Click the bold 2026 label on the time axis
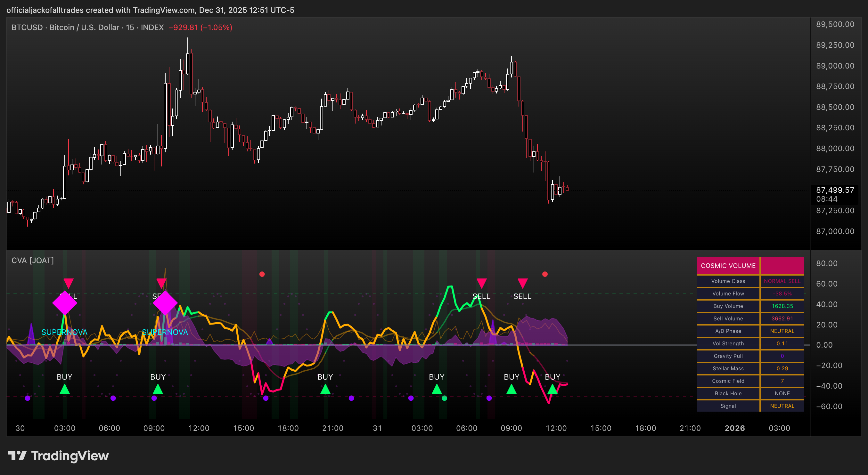This screenshot has height=475, width=868. (x=734, y=428)
